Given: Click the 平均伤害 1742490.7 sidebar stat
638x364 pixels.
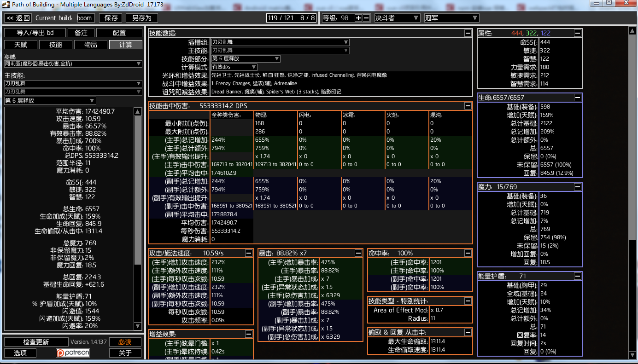Looking at the screenshot, I should coord(85,111).
